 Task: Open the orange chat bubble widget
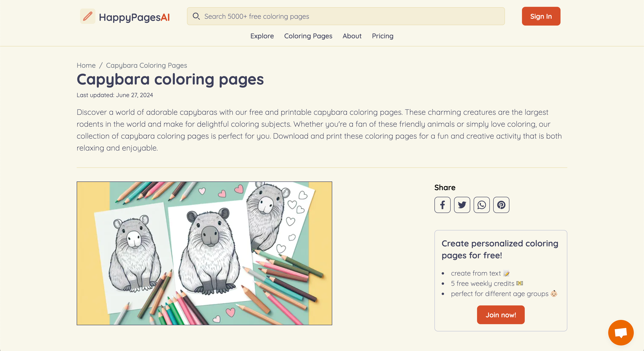click(621, 332)
